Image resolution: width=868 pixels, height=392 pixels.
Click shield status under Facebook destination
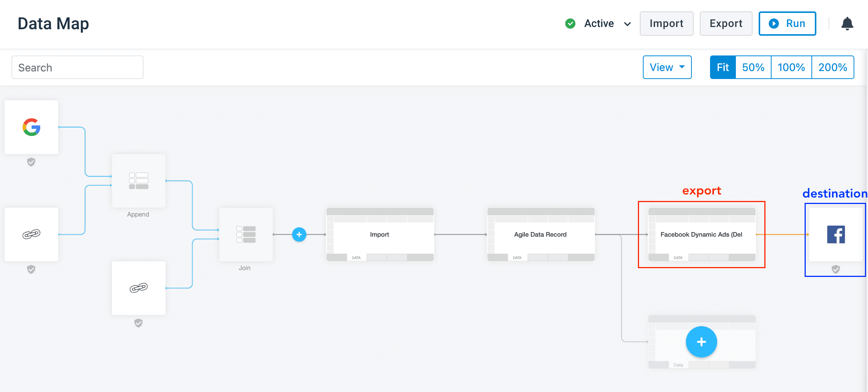point(836,269)
